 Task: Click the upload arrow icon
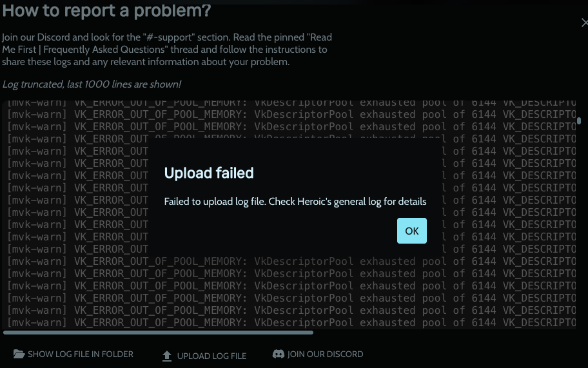click(167, 356)
